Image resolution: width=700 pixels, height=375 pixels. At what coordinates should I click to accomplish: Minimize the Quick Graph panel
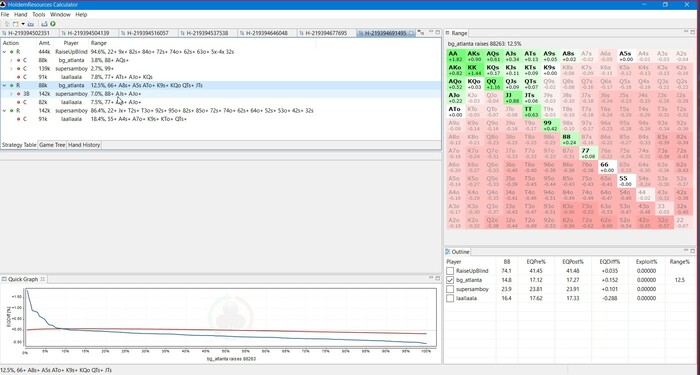coord(431,278)
